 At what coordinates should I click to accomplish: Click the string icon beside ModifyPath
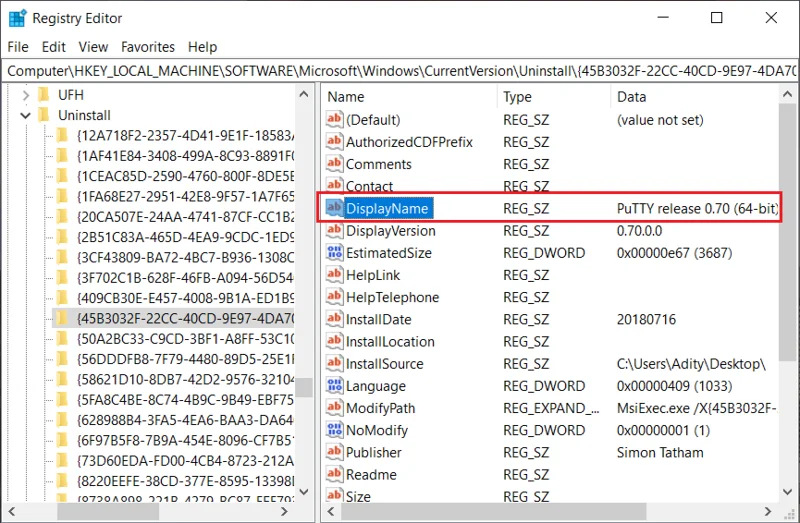pos(334,408)
